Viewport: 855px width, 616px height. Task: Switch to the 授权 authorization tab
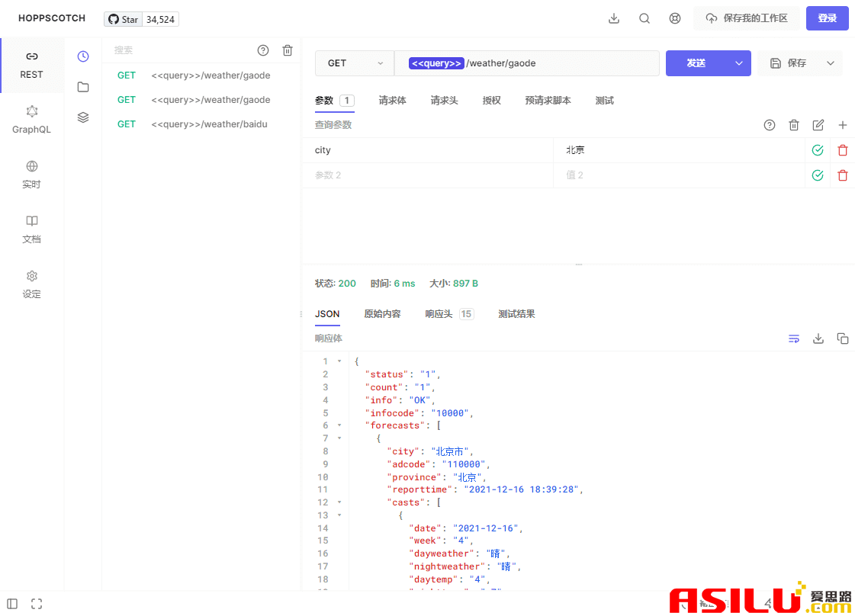pyautogui.click(x=491, y=101)
